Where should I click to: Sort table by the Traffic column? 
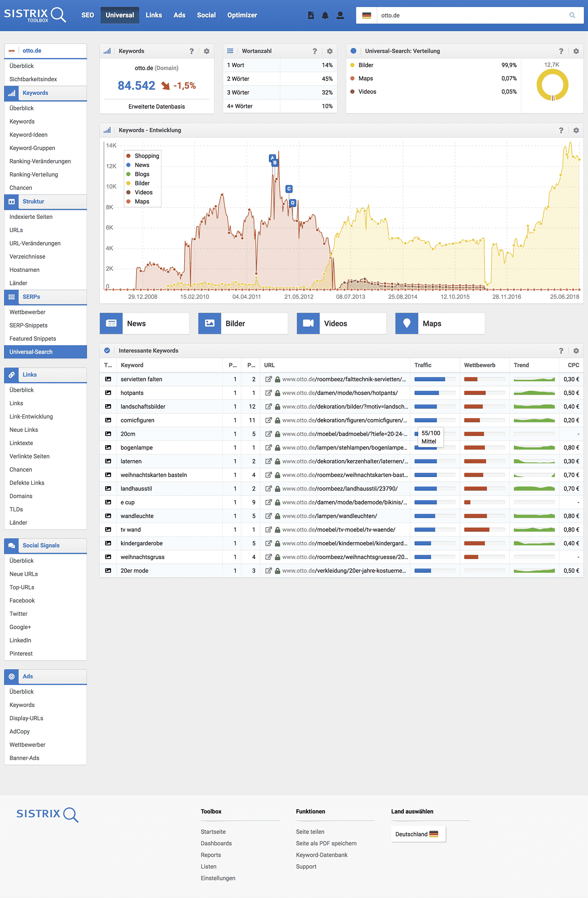[x=423, y=365]
